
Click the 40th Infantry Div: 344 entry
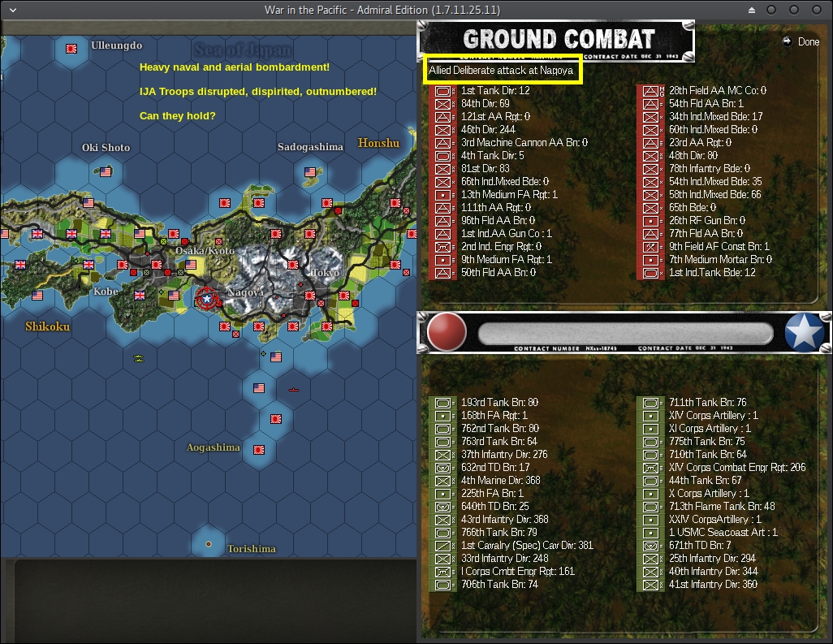[x=714, y=571]
